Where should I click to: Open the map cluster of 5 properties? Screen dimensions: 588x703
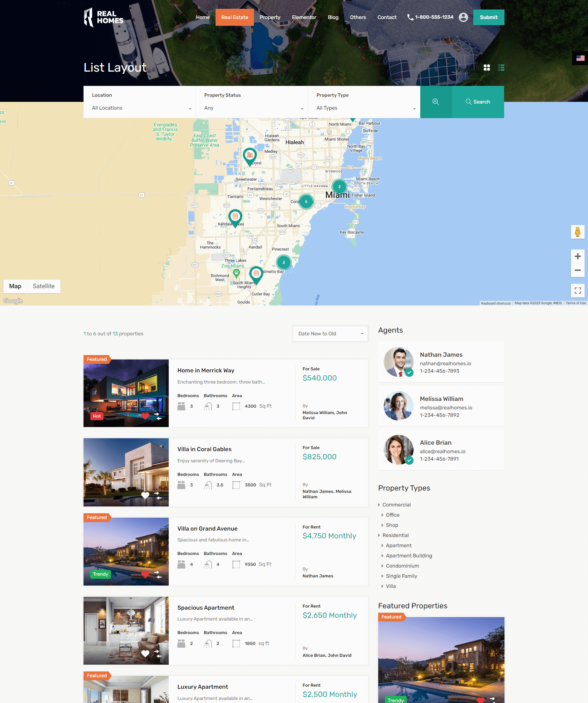pos(306,202)
